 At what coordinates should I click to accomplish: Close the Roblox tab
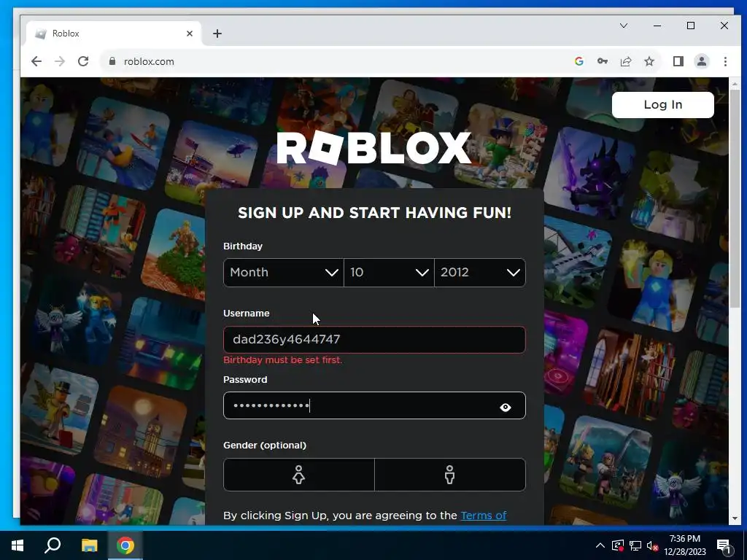[190, 34]
